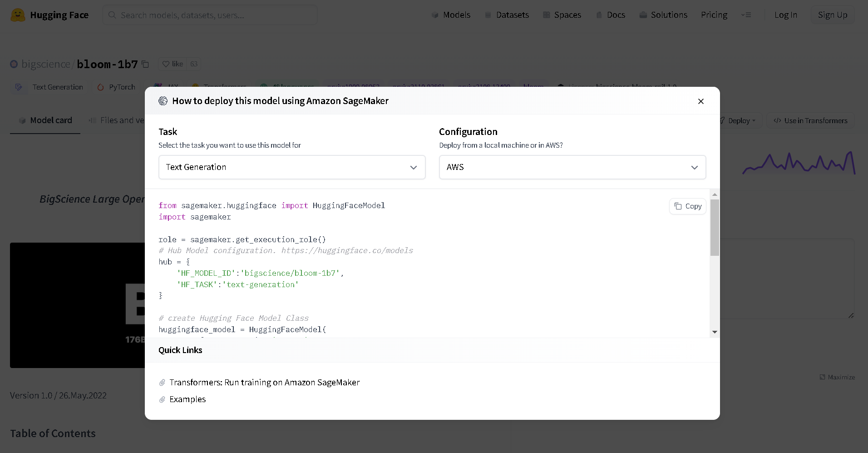Click the search magnifier icon
Screen dimensions: 868x453
coord(112,15)
